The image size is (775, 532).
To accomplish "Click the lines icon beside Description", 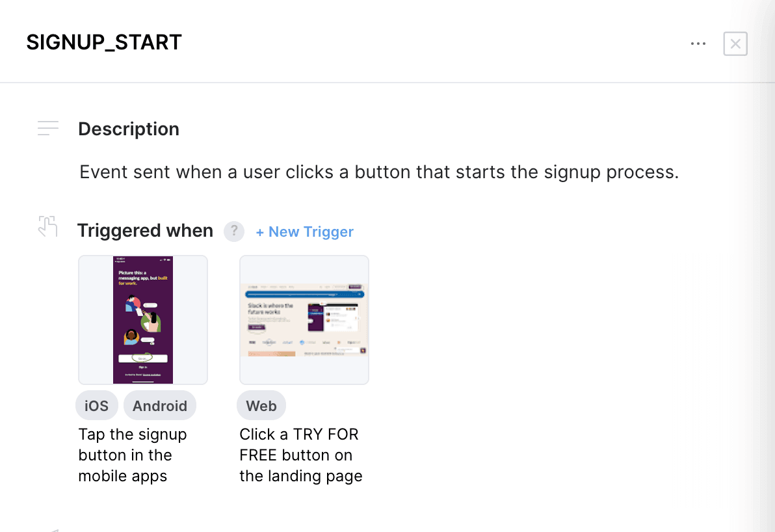I will point(48,128).
